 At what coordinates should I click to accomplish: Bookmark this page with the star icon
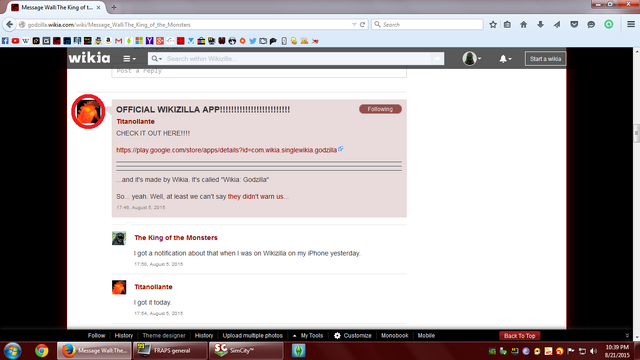[493, 24]
